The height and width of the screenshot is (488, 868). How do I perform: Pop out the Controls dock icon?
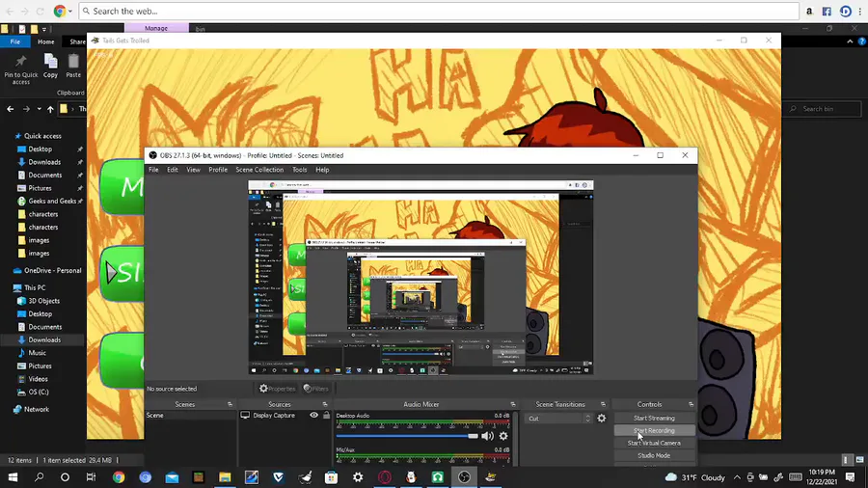(691, 404)
